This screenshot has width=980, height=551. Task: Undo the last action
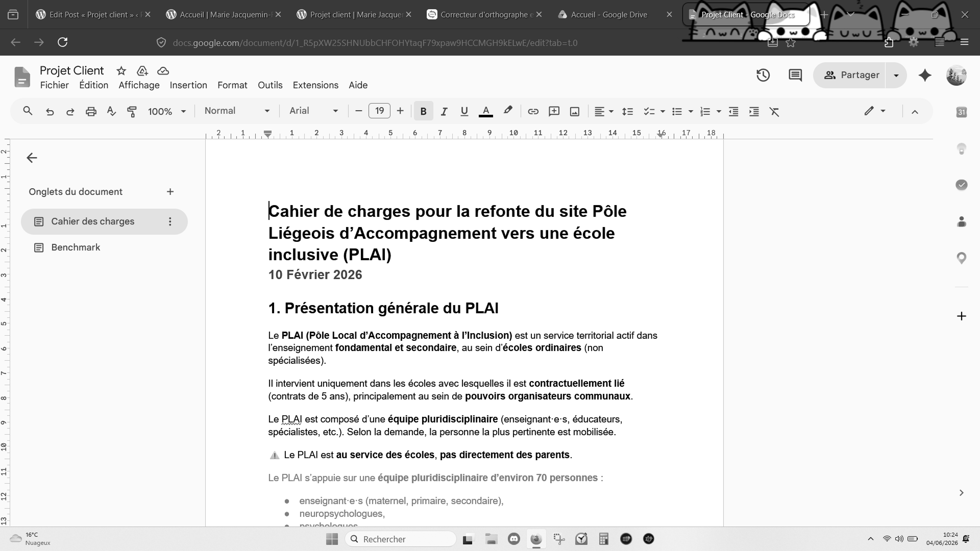(50, 111)
